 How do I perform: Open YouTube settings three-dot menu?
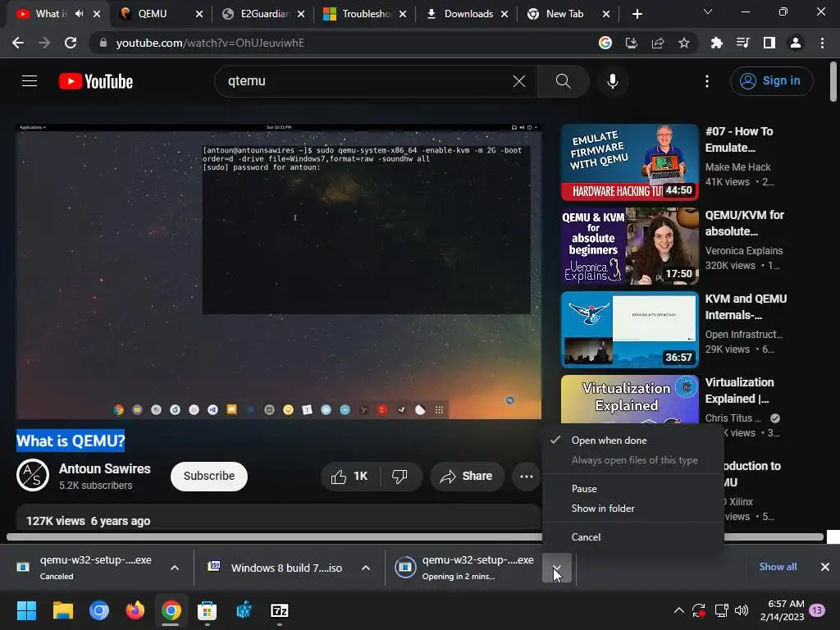pos(707,81)
